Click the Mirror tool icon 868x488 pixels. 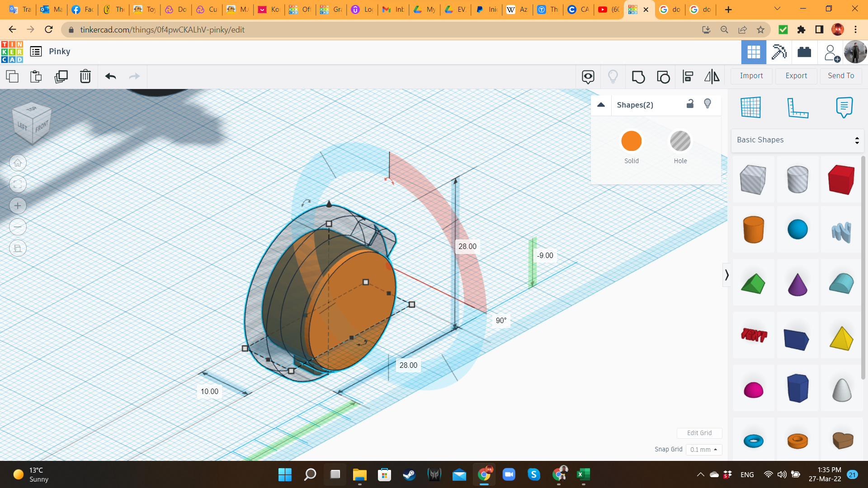(712, 77)
